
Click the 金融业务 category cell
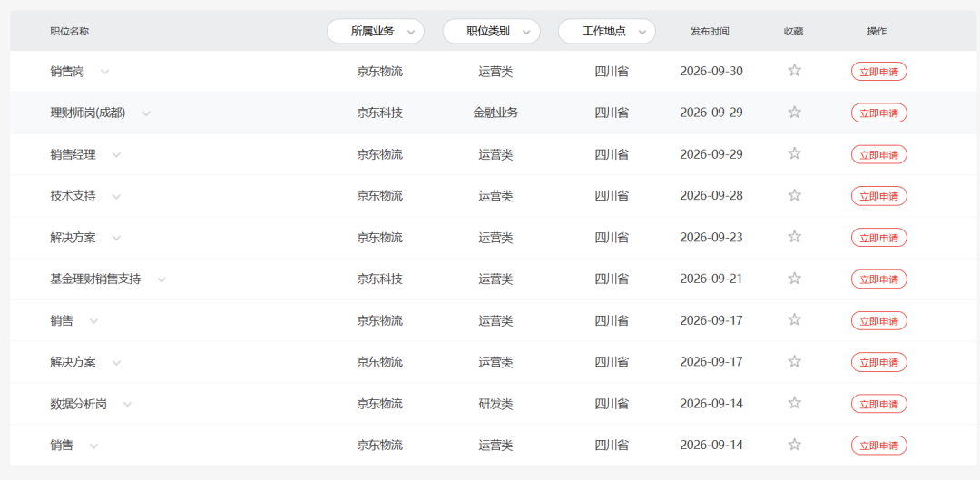[495, 113]
